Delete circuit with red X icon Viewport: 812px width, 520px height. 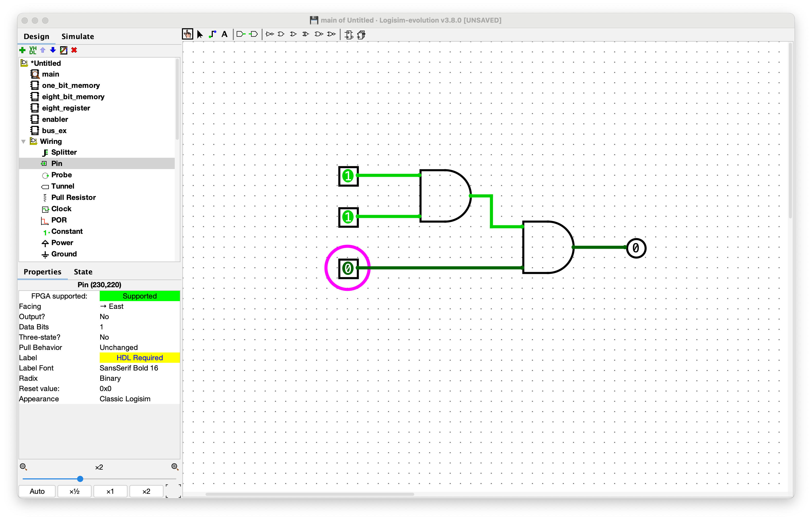point(74,50)
